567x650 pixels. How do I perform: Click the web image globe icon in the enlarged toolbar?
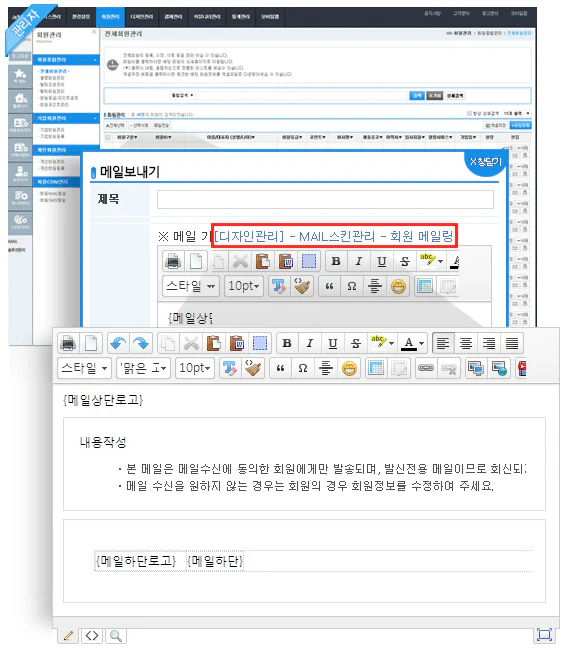coord(499,368)
